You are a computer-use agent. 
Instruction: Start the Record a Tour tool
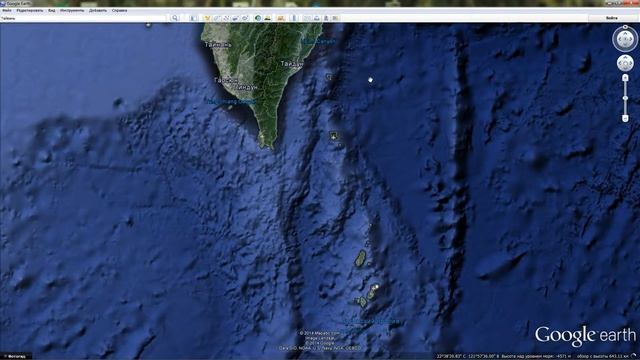pos(245,18)
